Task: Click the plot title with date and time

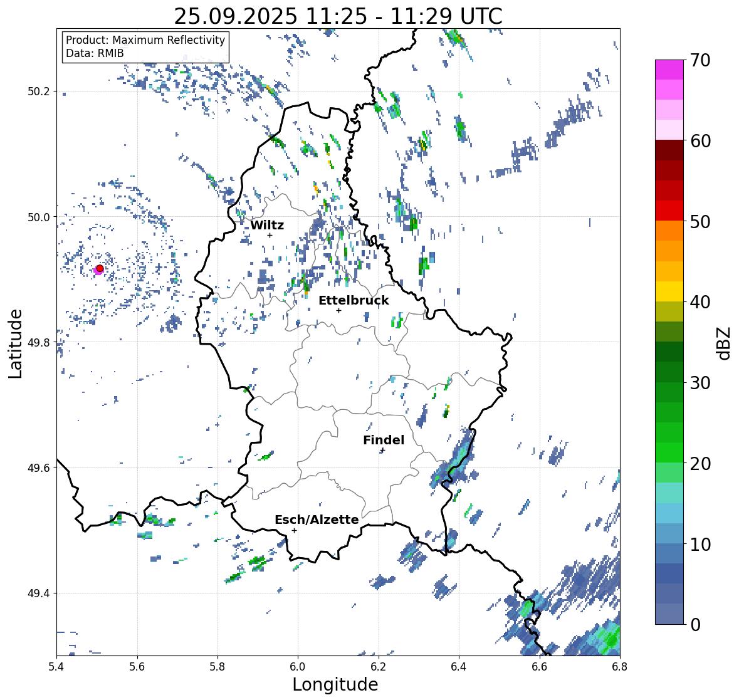Action: tap(338, 16)
